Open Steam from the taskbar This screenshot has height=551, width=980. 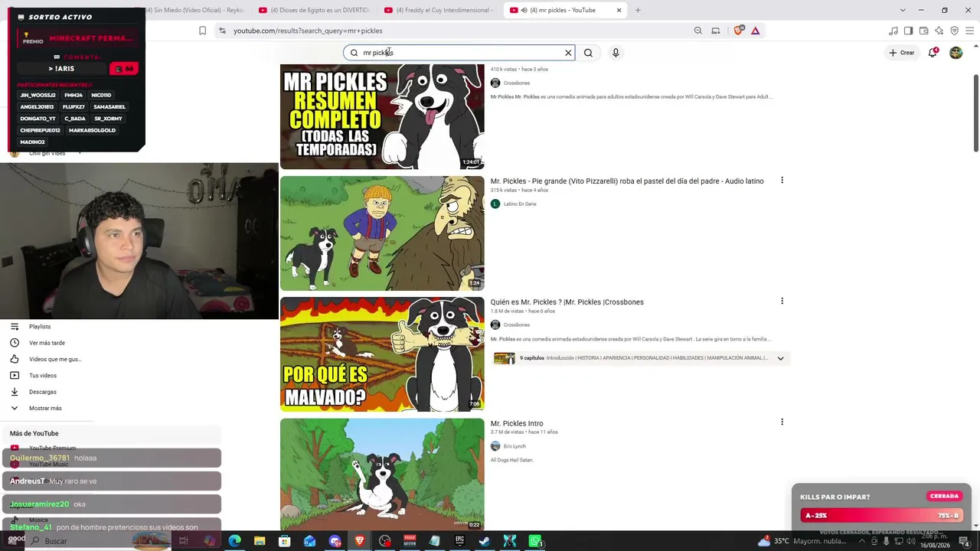485,541
